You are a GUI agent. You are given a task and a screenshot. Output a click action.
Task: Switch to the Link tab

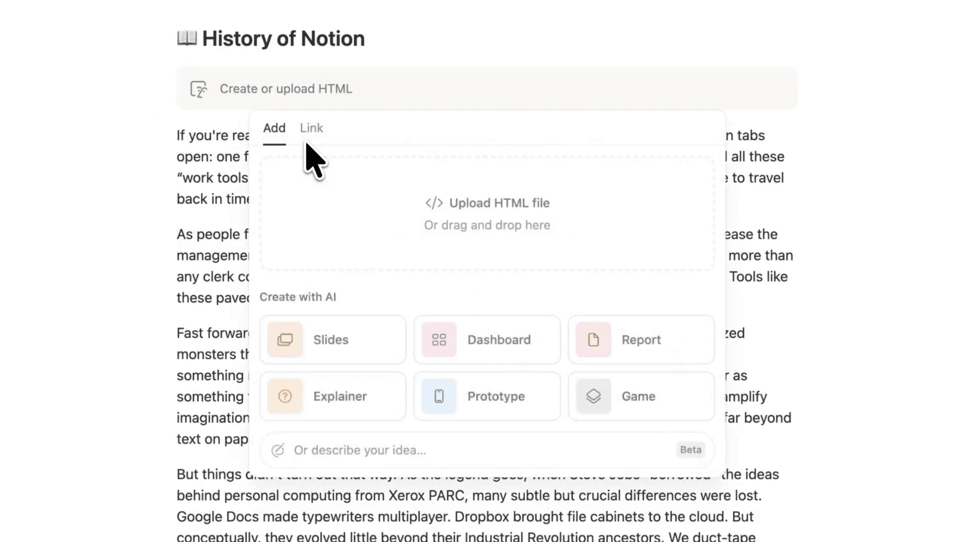click(x=311, y=128)
